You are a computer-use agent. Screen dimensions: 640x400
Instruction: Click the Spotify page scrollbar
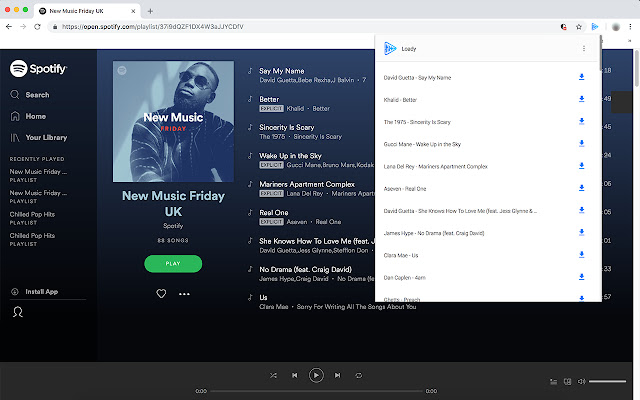pyautogui.click(x=636, y=68)
